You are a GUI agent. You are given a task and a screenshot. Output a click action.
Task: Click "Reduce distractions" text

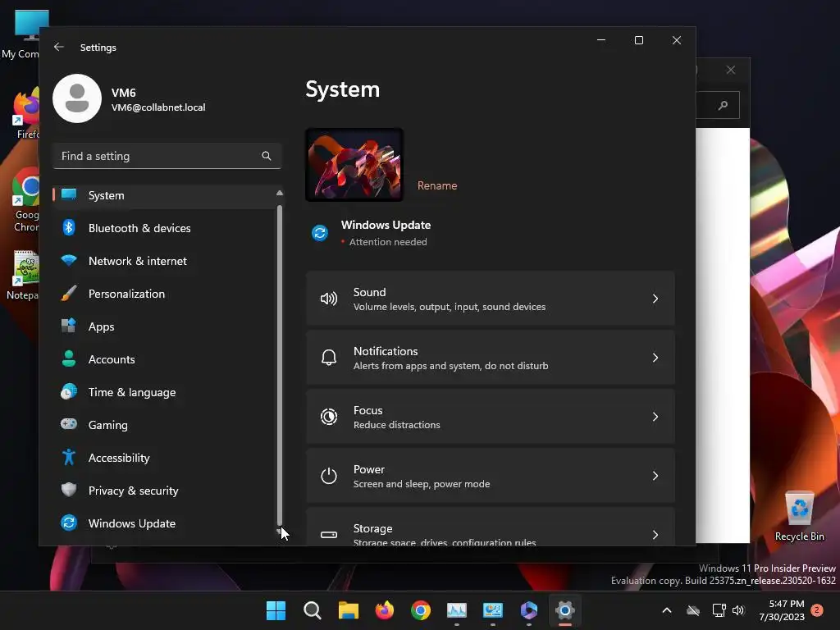396,425
